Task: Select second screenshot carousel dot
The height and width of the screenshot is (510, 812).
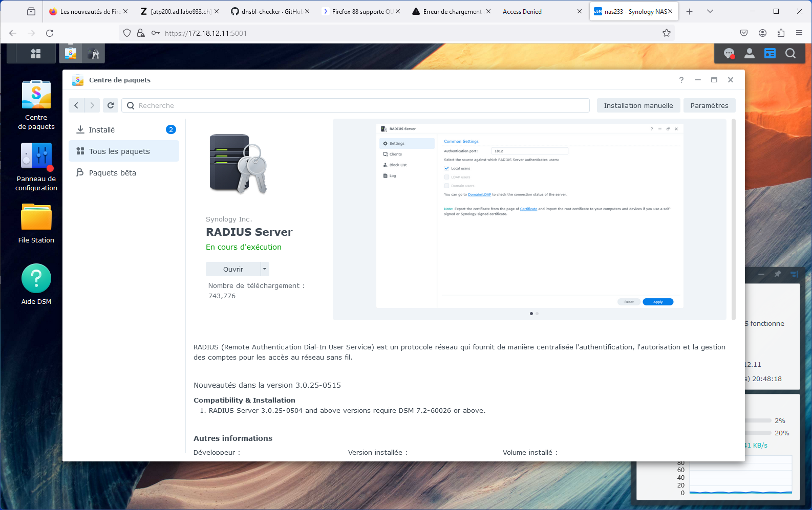Action: click(x=537, y=314)
